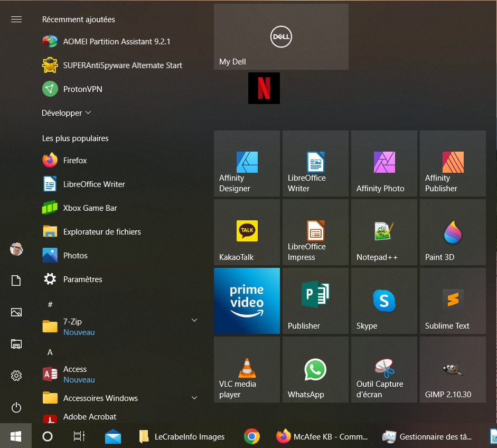497x448 pixels.
Task: Switch to LeCrabeInfo Images folder window
Action: (x=182, y=436)
